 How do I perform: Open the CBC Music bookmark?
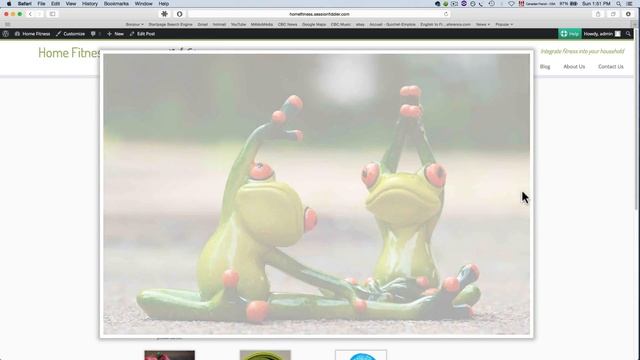click(341, 24)
